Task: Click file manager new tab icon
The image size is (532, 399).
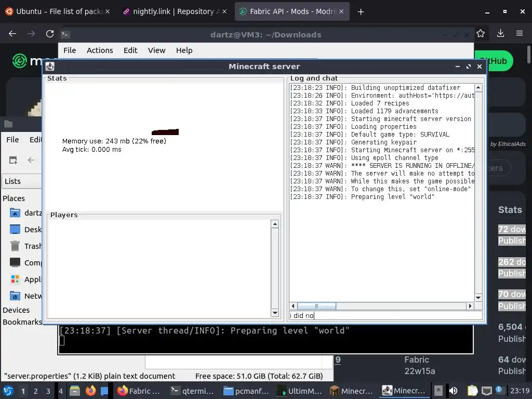Action: click(13, 160)
